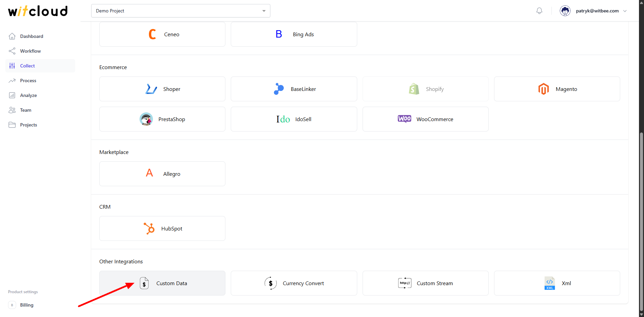Click the Team people icon

pyautogui.click(x=12, y=110)
